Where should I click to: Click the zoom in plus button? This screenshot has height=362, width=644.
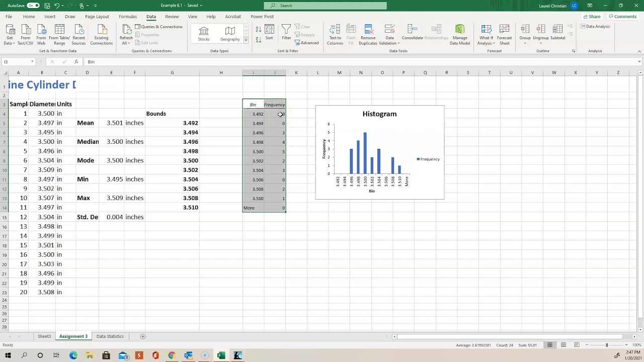coord(626,345)
